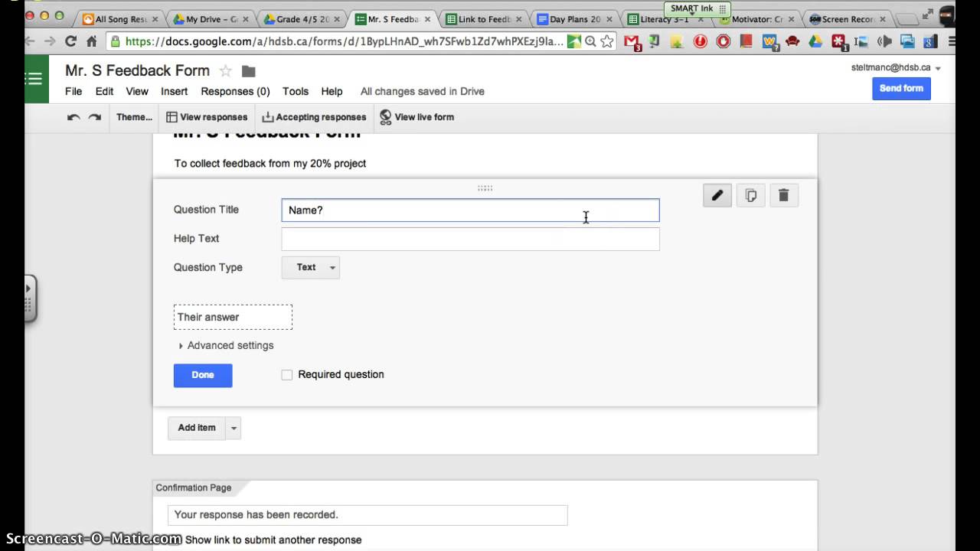
Task: Open the Responses (0) menu
Action: tap(235, 91)
